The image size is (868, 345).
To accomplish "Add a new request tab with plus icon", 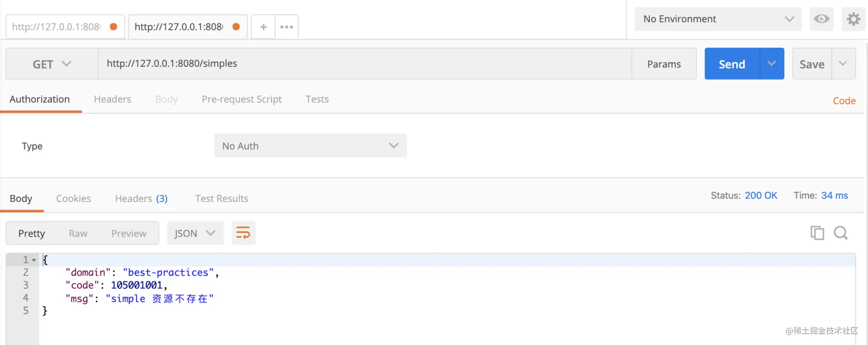I will click(263, 27).
